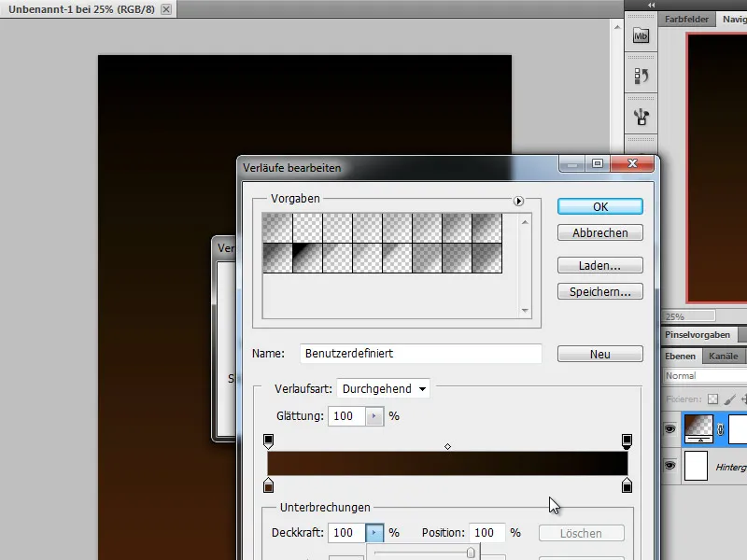Click the gradient Name text field
This screenshot has height=560, width=747.
(421, 354)
